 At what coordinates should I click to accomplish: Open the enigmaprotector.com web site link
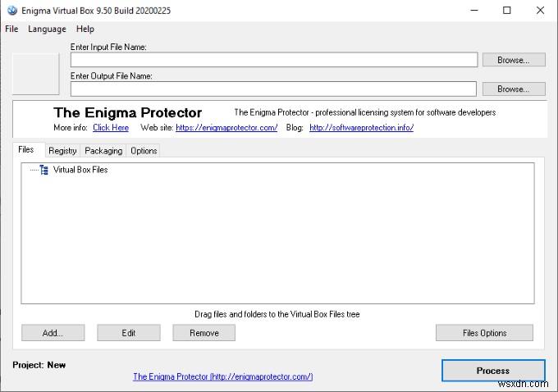[226, 128]
